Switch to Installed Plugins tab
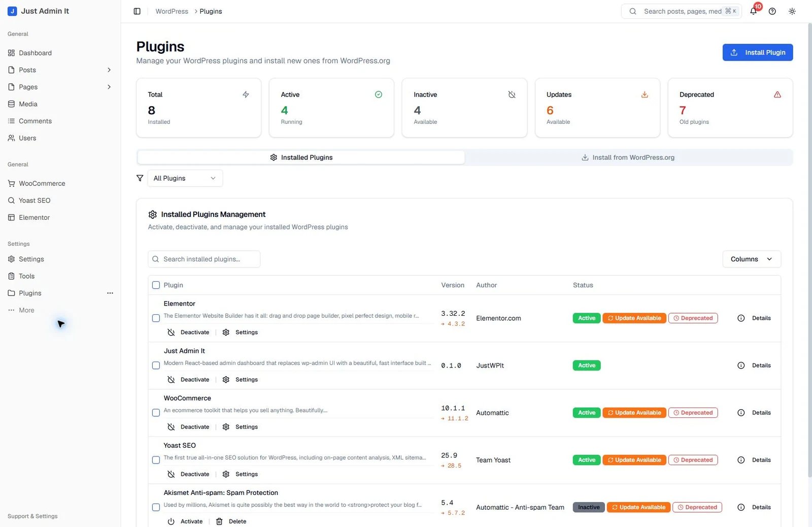 (301, 157)
